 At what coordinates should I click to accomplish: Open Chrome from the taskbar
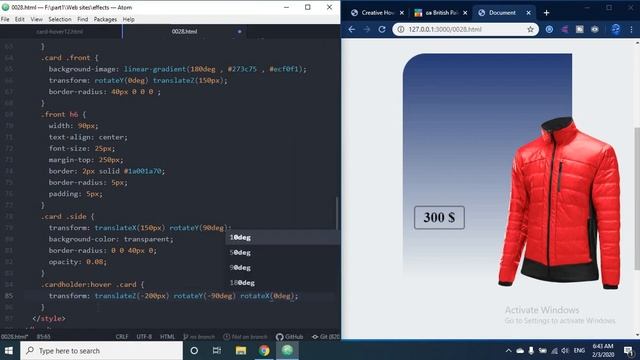pos(264,351)
